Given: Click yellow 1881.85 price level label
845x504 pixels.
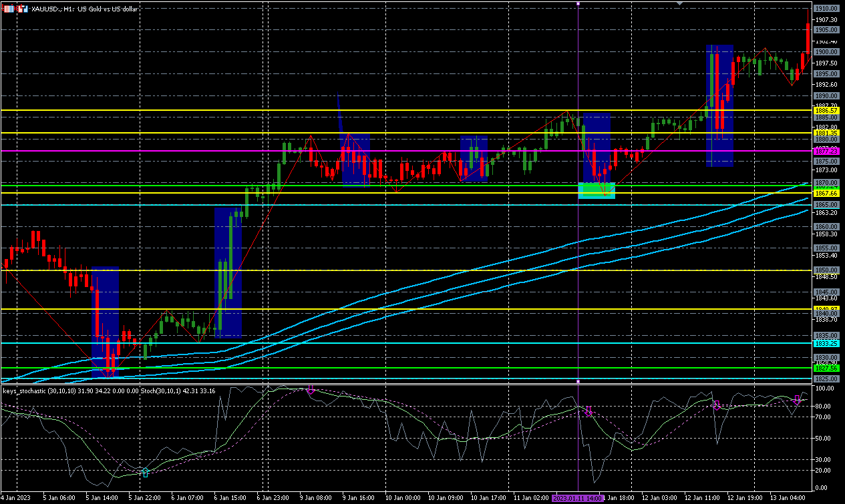Looking at the screenshot, I should [826, 134].
